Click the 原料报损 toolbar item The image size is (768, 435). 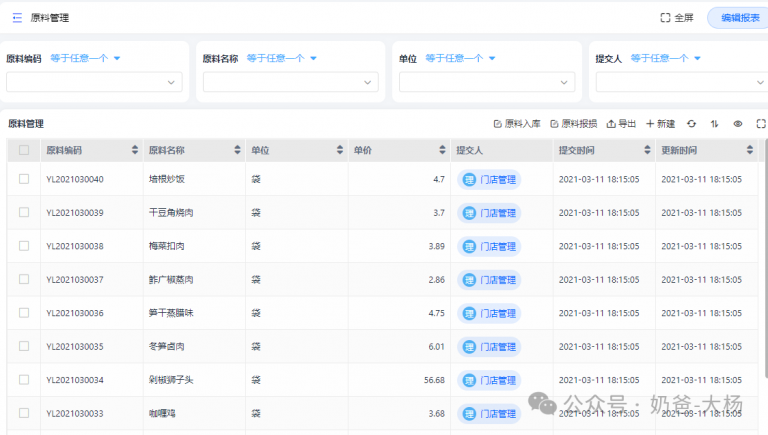[574, 124]
